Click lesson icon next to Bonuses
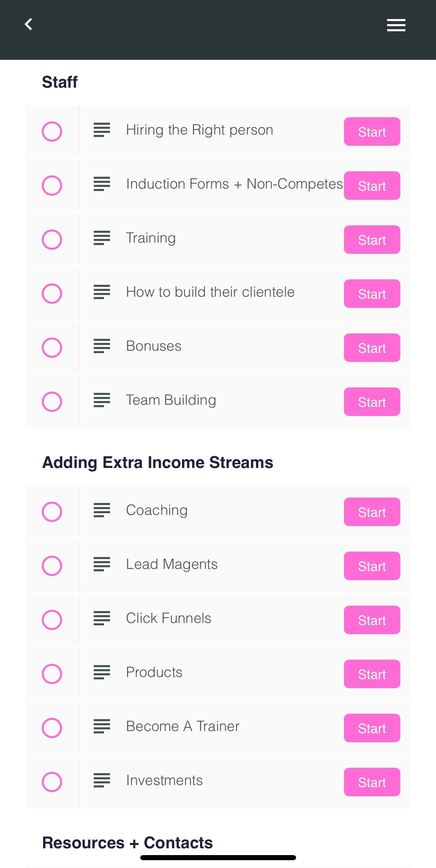 pyautogui.click(x=102, y=346)
